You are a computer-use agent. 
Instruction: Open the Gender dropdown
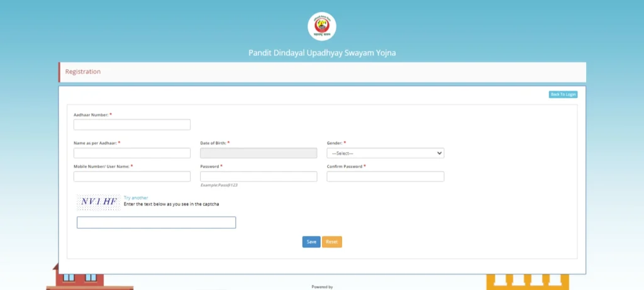(x=386, y=153)
